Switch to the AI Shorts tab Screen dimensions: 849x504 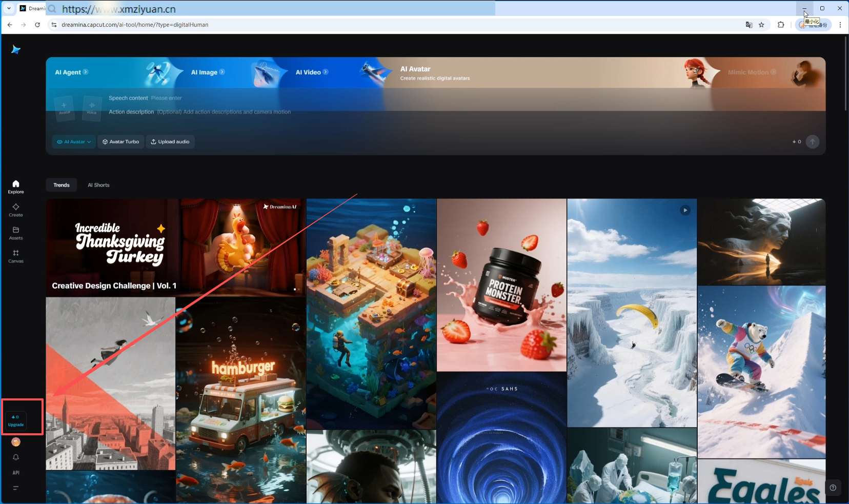click(x=98, y=185)
